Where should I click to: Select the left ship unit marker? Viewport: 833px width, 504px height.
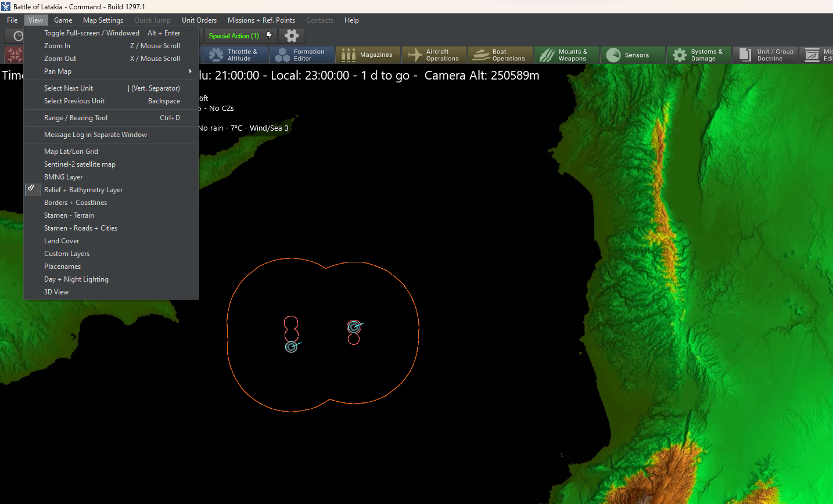pyautogui.click(x=292, y=347)
